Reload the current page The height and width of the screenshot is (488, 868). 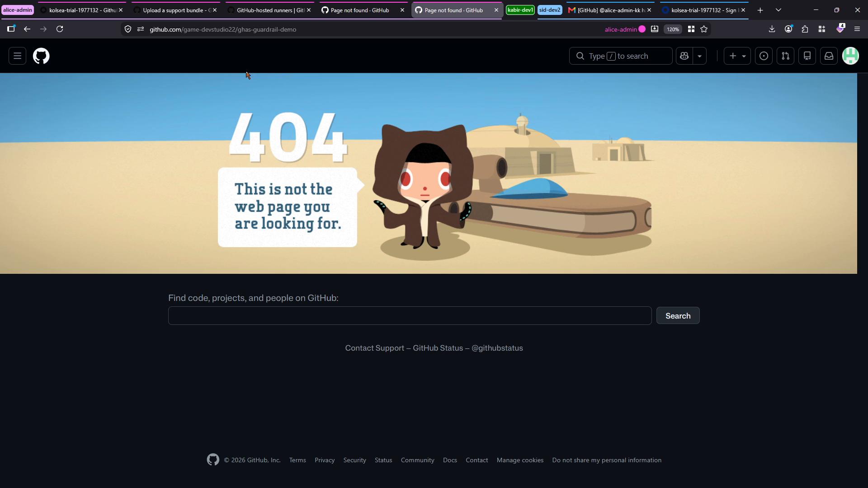(x=60, y=29)
